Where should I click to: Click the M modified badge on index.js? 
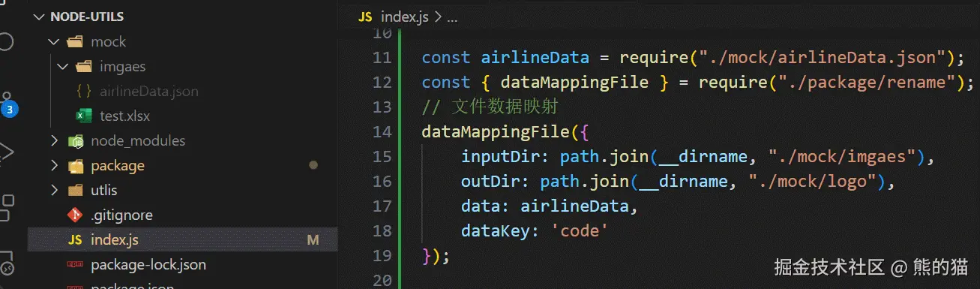313,240
